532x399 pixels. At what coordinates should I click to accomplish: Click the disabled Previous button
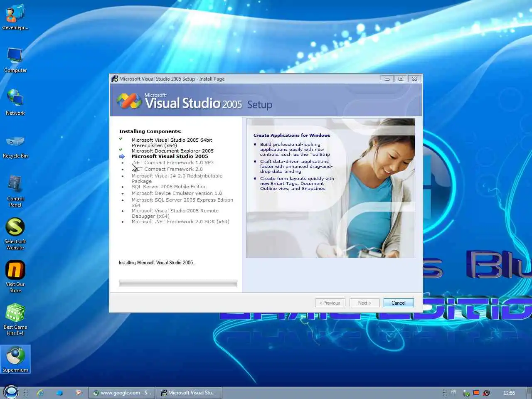pyautogui.click(x=330, y=303)
